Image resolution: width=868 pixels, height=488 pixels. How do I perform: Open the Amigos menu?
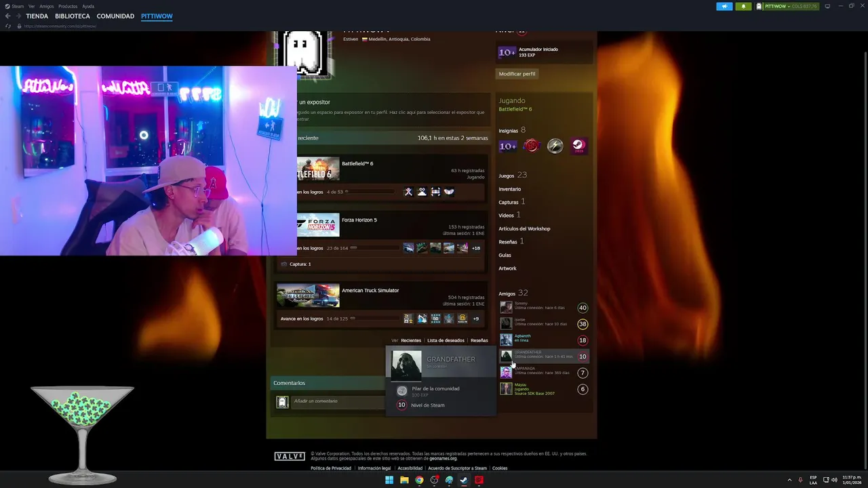(46, 6)
